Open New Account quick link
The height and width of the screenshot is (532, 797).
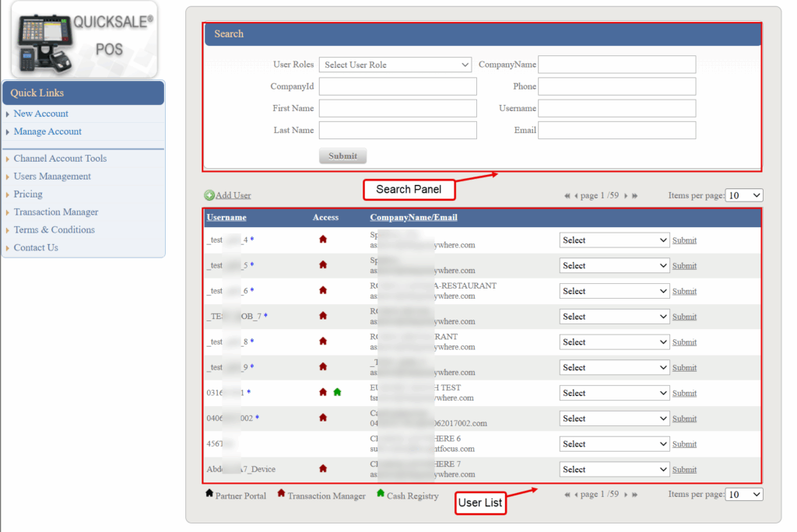[x=41, y=114]
